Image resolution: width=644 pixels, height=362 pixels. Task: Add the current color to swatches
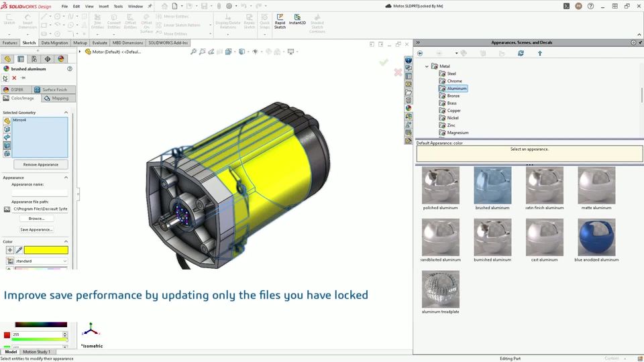point(10,250)
